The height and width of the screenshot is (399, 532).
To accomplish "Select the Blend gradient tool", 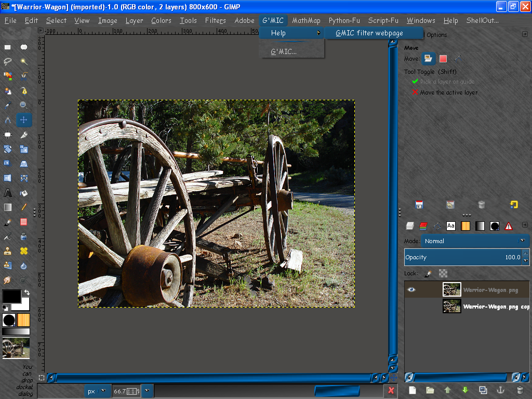I will [7, 207].
